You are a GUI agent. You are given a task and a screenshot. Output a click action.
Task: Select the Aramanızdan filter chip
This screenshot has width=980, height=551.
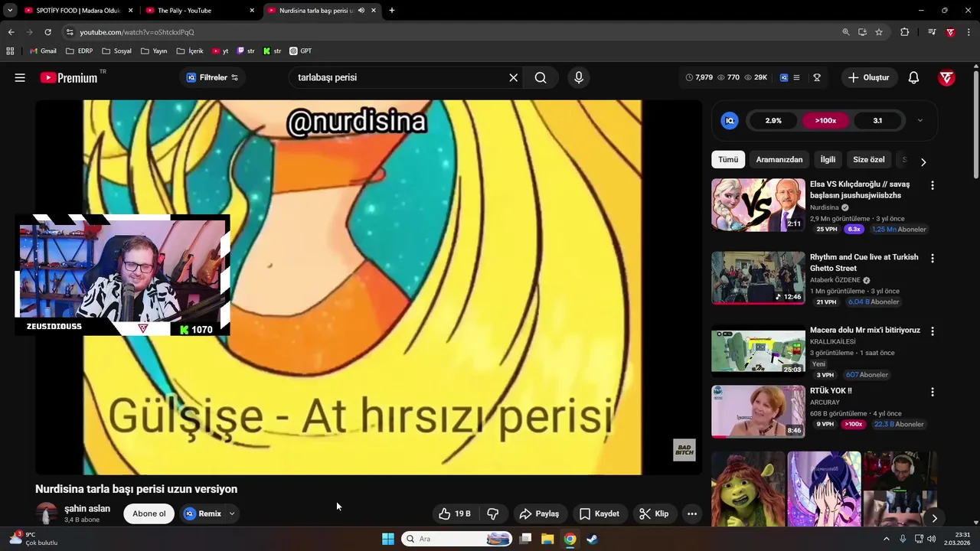tap(779, 159)
